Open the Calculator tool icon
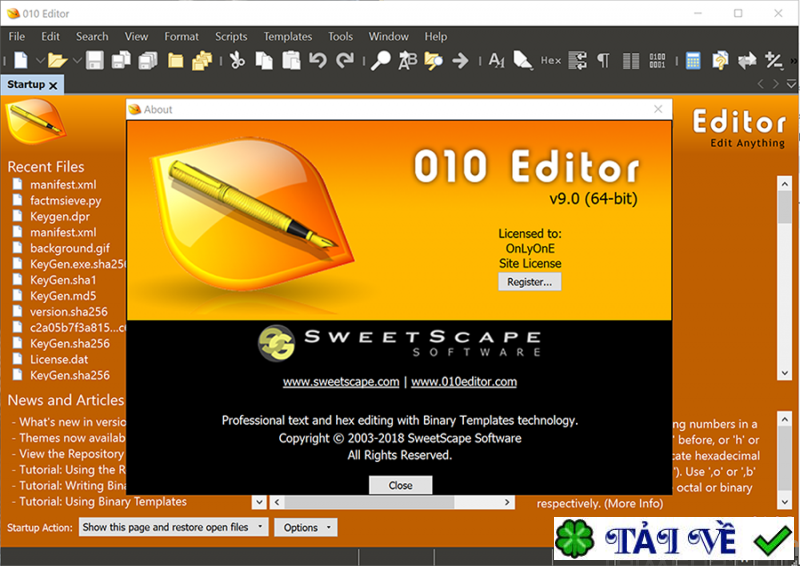The image size is (800, 566). [693, 61]
